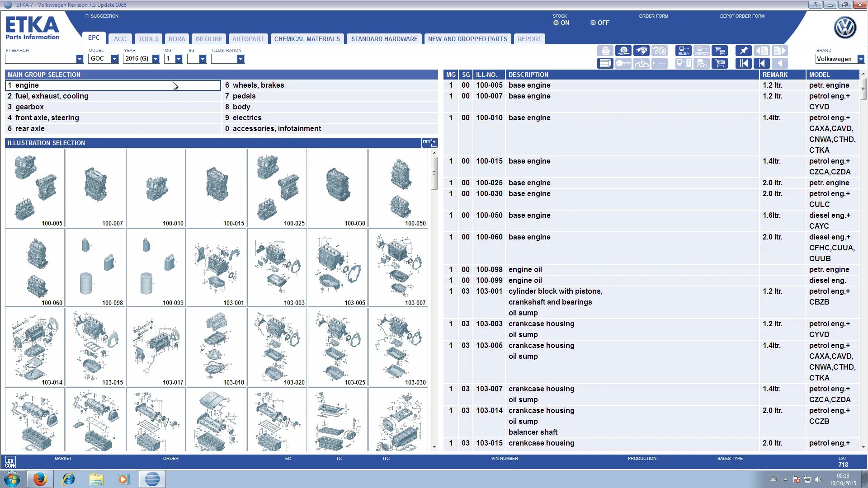Screen dimensions: 868x488
Task: Open illustration thumbnail 100-005
Action: [x=35, y=188]
